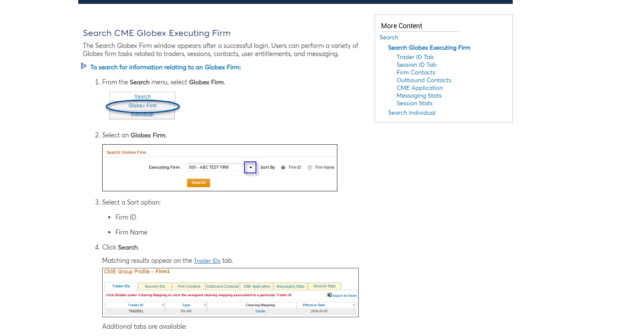The image size is (644, 336).
Task: Collapse the 'To search for information' section triangle
Action: [84, 66]
